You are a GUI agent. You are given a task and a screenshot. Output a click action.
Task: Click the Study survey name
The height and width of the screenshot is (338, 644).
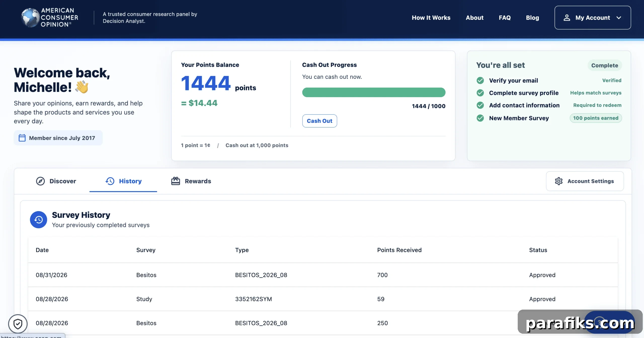coord(144,299)
